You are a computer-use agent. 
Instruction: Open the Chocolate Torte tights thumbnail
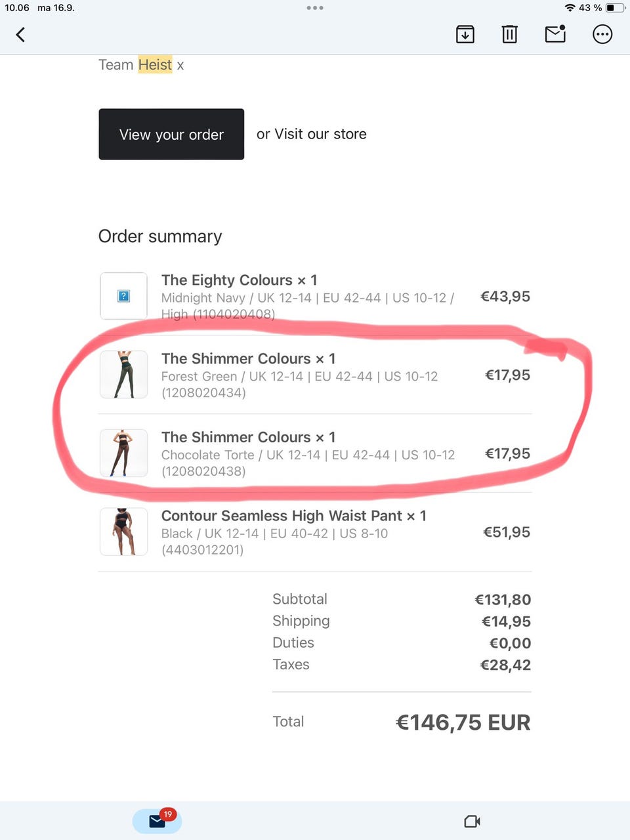click(x=123, y=453)
